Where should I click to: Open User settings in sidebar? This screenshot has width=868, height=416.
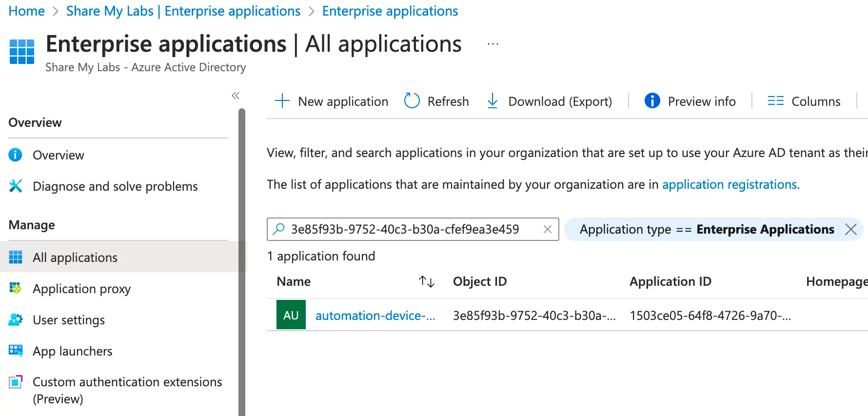[68, 320]
